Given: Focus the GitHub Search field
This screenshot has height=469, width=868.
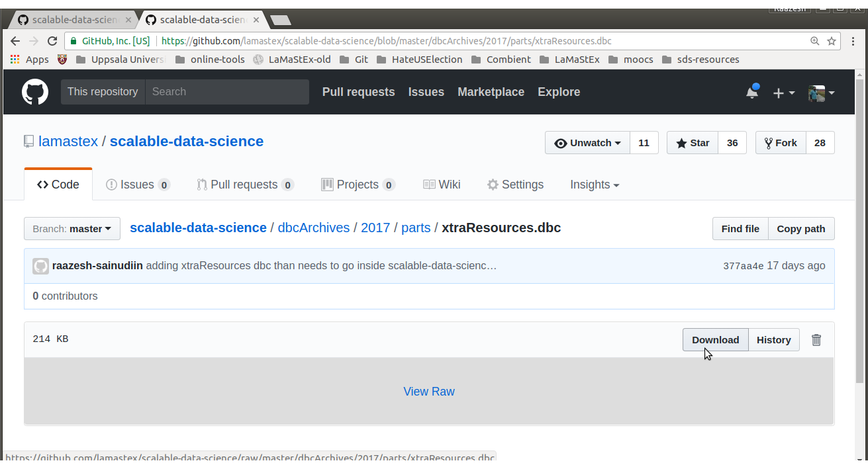Looking at the screenshot, I should click(x=227, y=92).
